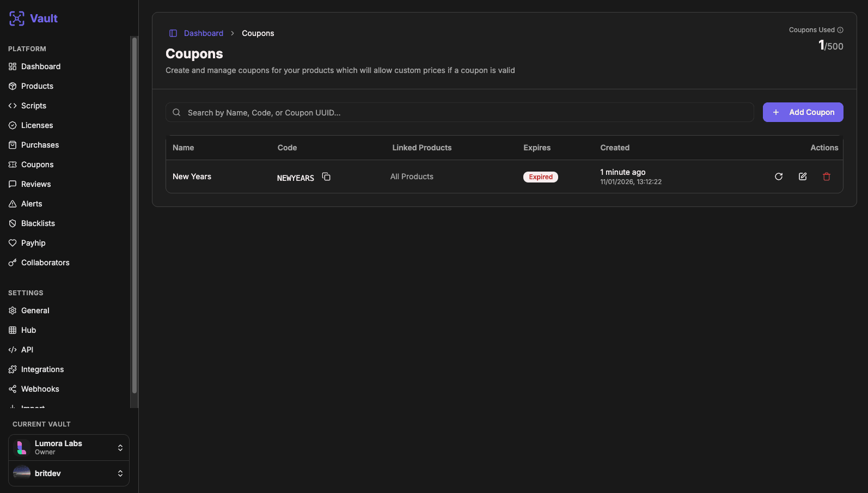Click the Reviews speech-bubble icon
Image resolution: width=868 pixels, height=493 pixels.
13,184
